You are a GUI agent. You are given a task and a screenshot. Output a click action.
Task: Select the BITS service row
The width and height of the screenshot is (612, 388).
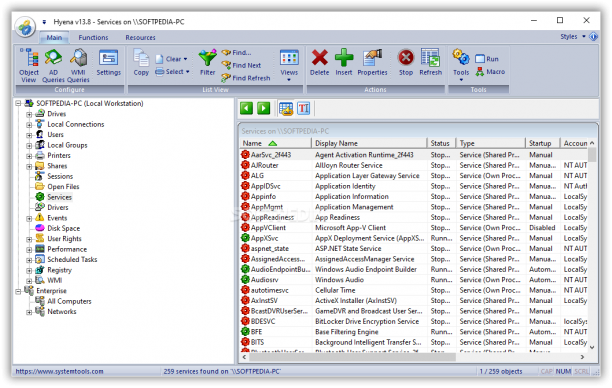413,342
